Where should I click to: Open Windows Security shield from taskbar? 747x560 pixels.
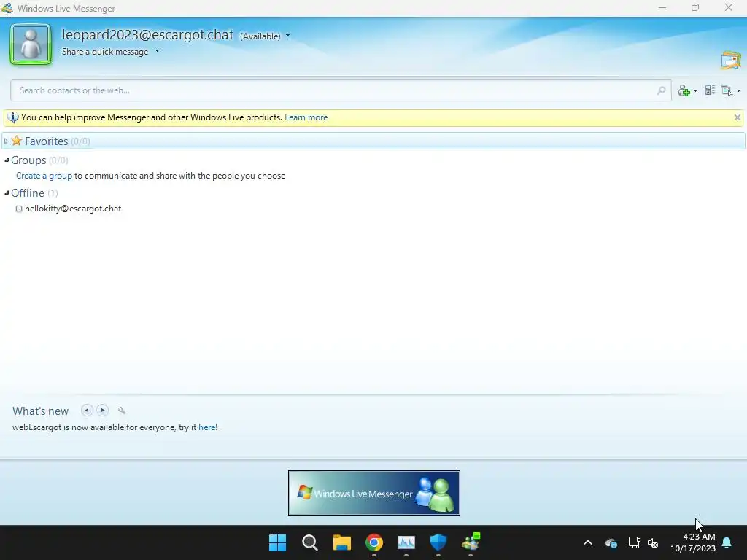pyautogui.click(x=438, y=542)
